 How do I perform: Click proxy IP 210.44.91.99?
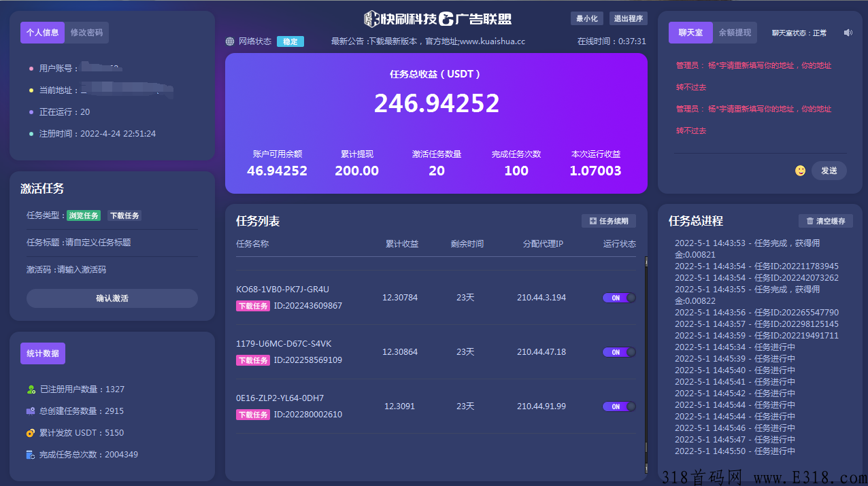541,406
